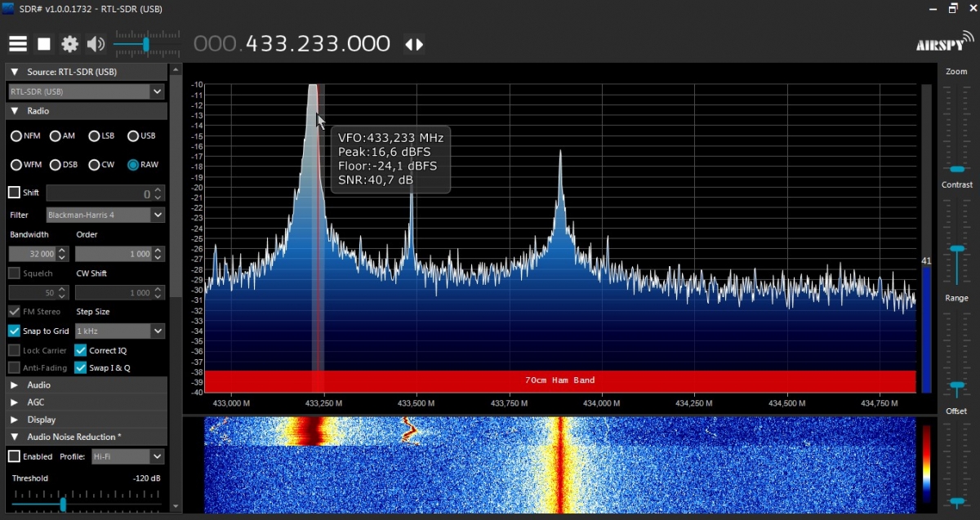The width and height of the screenshot is (980, 520).
Task: Adjust the audio volume slider
Action: point(147,43)
